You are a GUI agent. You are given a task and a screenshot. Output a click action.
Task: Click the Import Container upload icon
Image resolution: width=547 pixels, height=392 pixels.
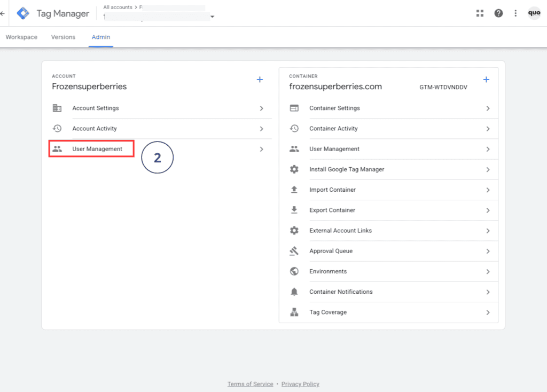click(294, 190)
